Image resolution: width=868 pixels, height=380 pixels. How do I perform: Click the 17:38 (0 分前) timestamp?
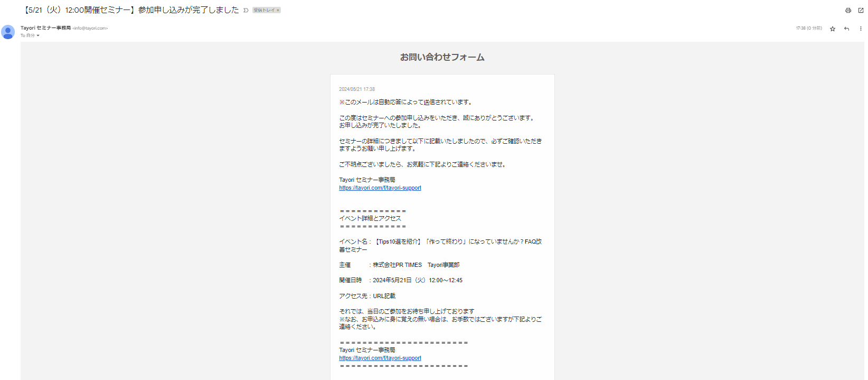pyautogui.click(x=809, y=28)
